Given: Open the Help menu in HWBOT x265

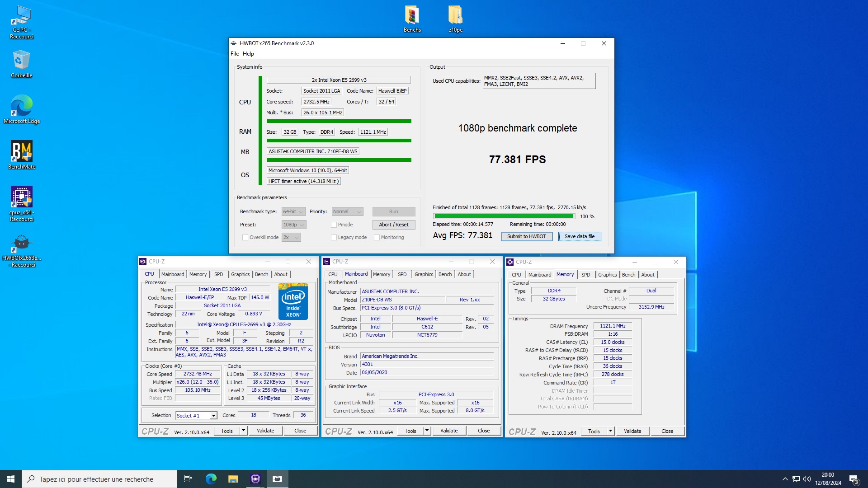Looking at the screenshot, I should [x=248, y=53].
